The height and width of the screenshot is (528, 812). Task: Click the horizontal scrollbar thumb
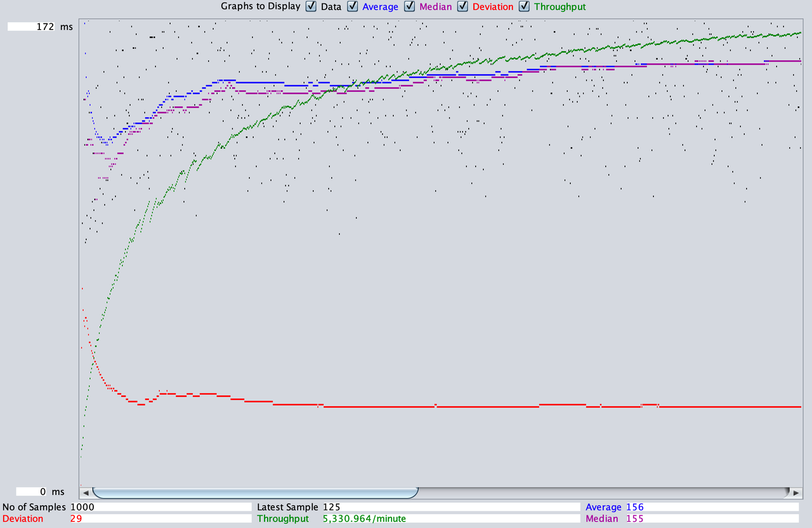255,493
